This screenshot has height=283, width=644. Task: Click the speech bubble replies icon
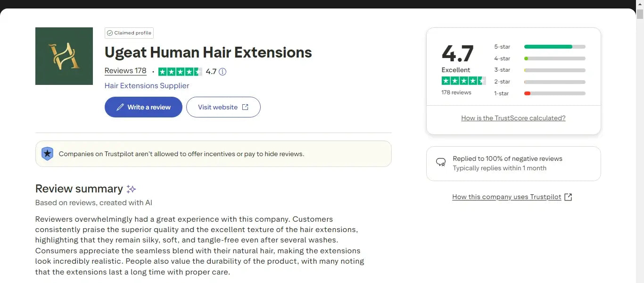coord(441,163)
